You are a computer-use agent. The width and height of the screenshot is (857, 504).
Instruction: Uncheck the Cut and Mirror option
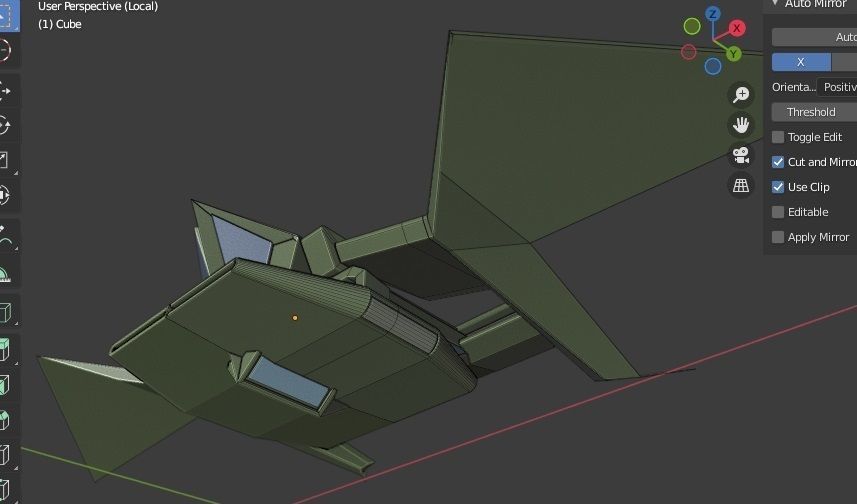click(778, 162)
